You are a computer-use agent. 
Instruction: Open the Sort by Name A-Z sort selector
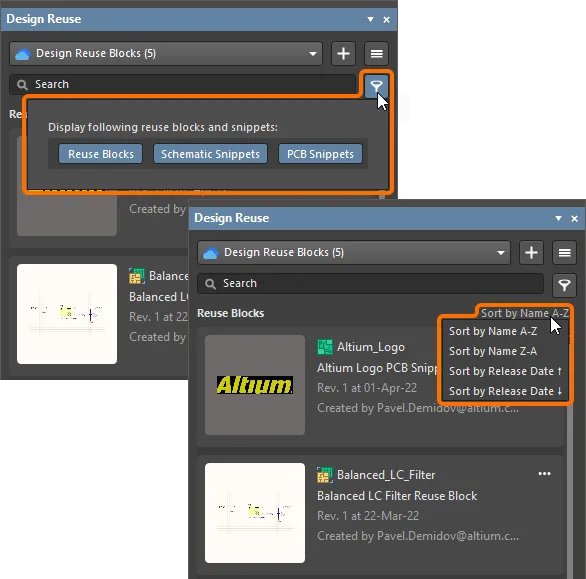(525, 313)
